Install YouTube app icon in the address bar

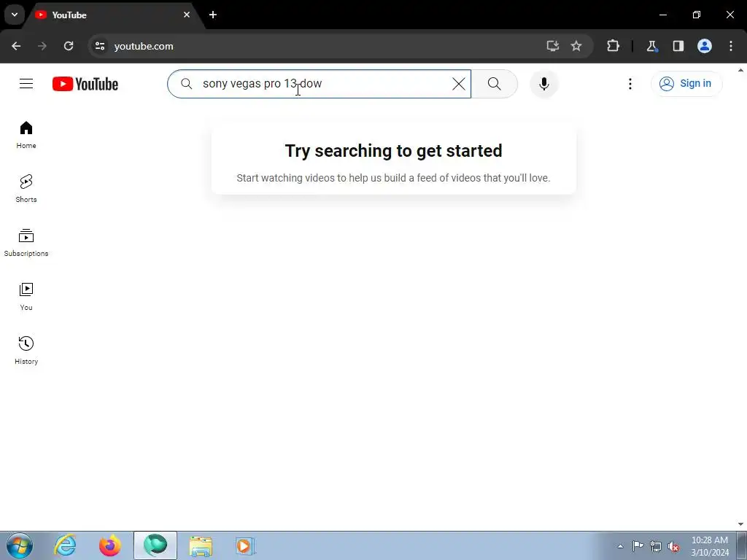tap(553, 46)
